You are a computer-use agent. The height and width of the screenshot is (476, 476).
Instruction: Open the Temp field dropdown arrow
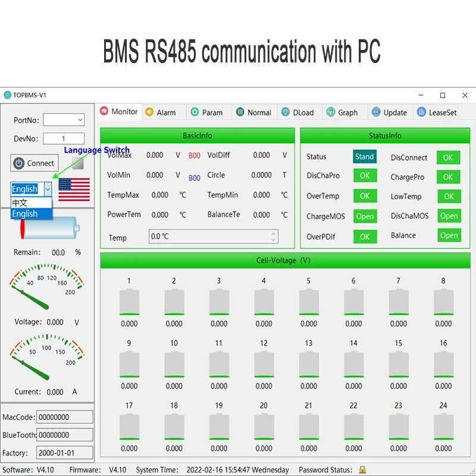[x=275, y=236]
